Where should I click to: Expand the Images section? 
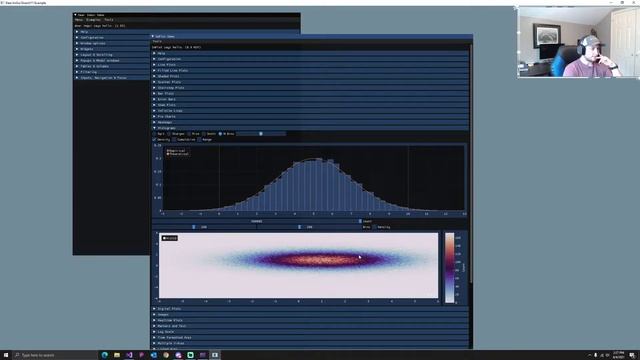click(x=311, y=315)
